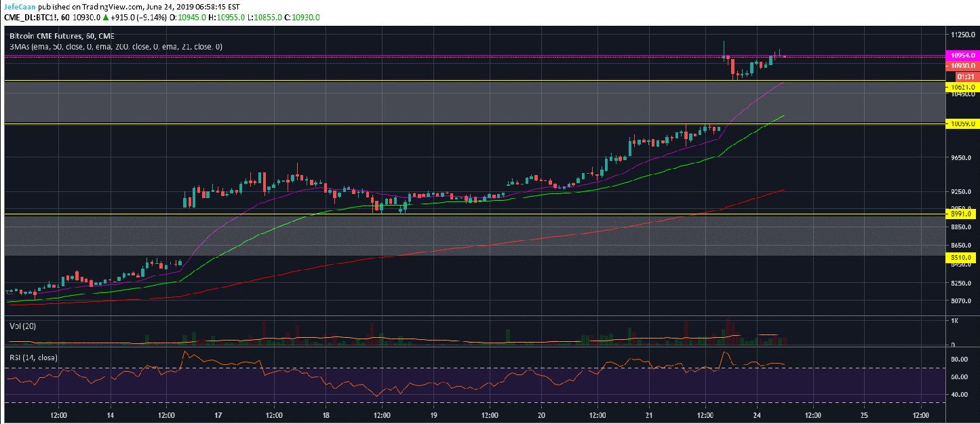Select the yellow 10059.0 price line label
The image size is (980, 424).
962,124
